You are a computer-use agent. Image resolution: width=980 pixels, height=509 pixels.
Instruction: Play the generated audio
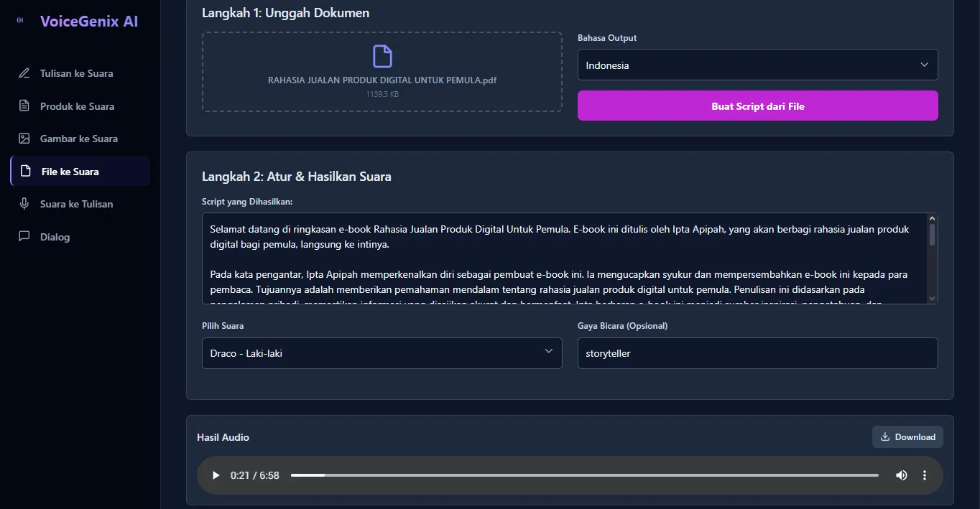[x=216, y=475]
